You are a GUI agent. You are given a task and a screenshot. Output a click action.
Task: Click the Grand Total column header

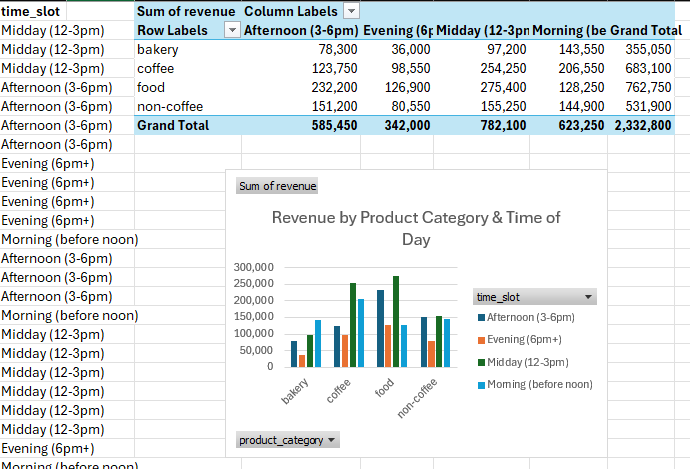pyautogui.click(x=645, y=30)
